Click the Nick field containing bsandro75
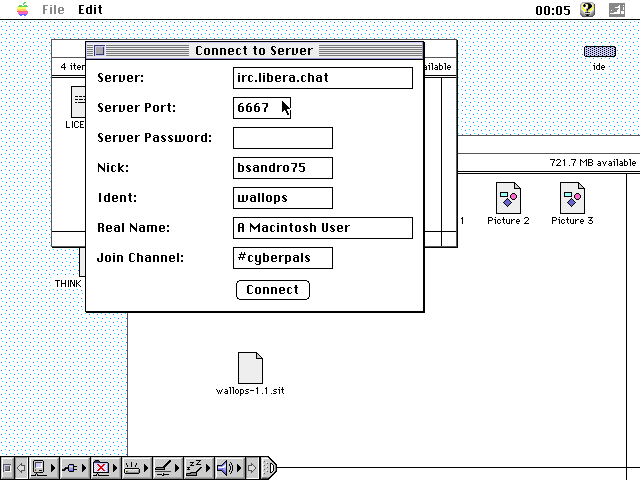This screenshot has height=480, width=640. pyautogui.click(x=283, y=168)
